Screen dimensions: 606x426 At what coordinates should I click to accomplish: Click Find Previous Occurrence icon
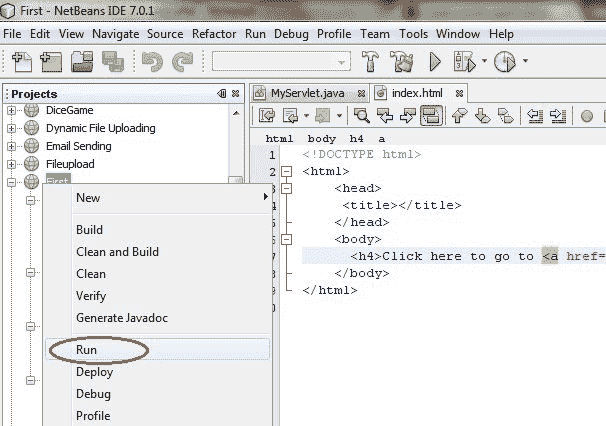385,115
